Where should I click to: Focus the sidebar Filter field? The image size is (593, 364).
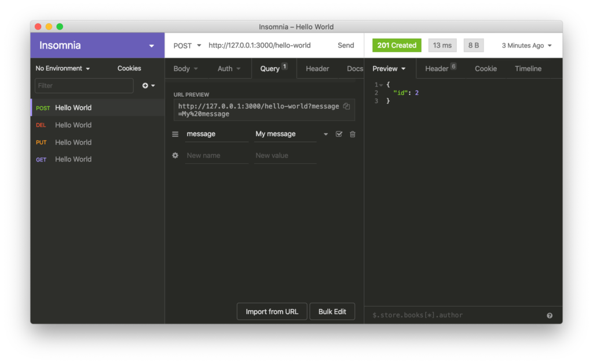pyautogui.click(x=84, y=86)
